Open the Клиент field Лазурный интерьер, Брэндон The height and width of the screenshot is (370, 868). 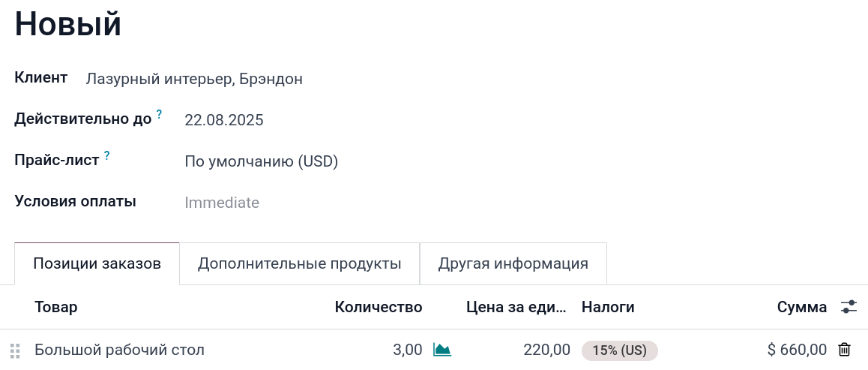(x=194, y=79)
